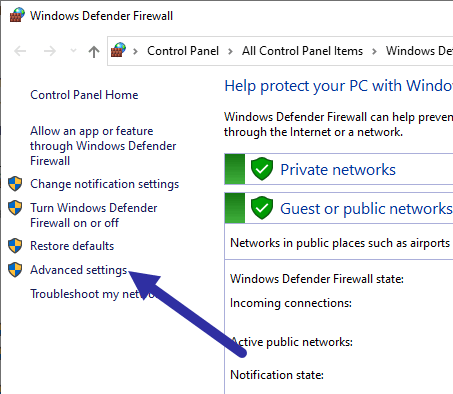Click shield icon beside Turn Windows Defender Firewall
The width and height of the screenshot is (453, 394).
pos(15,208)
